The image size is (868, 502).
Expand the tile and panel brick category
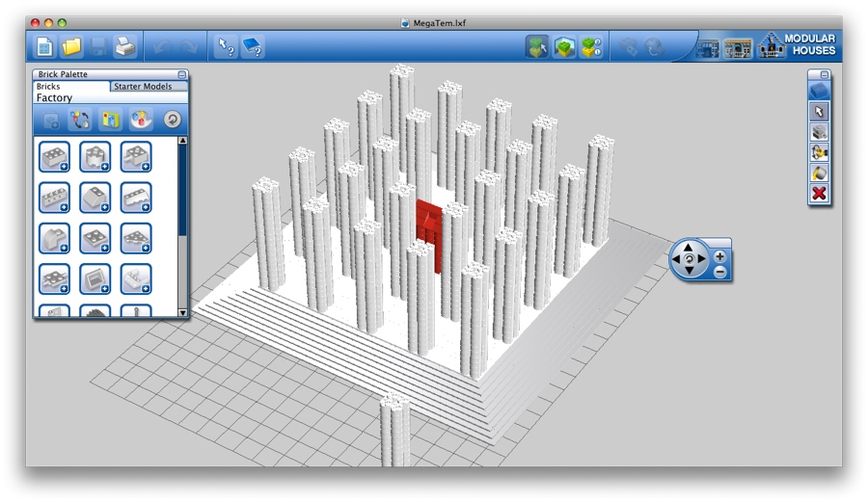click(x=95, y=279)
